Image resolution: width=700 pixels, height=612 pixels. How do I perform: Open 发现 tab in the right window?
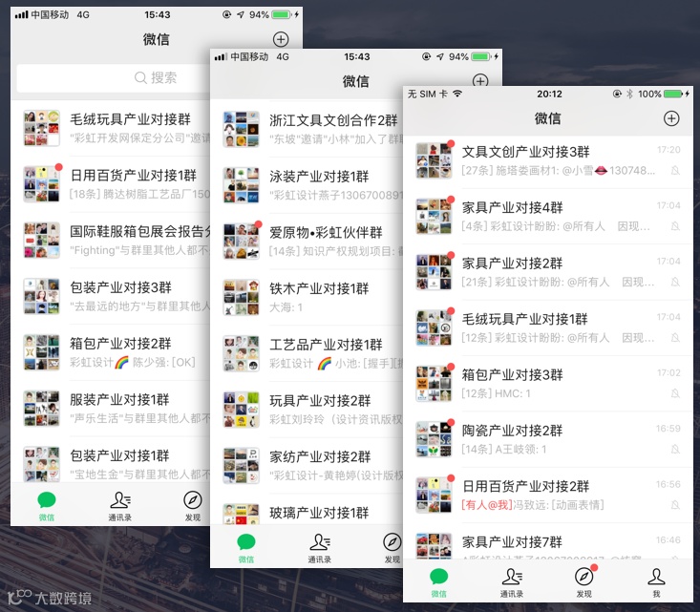coord(583,582)
